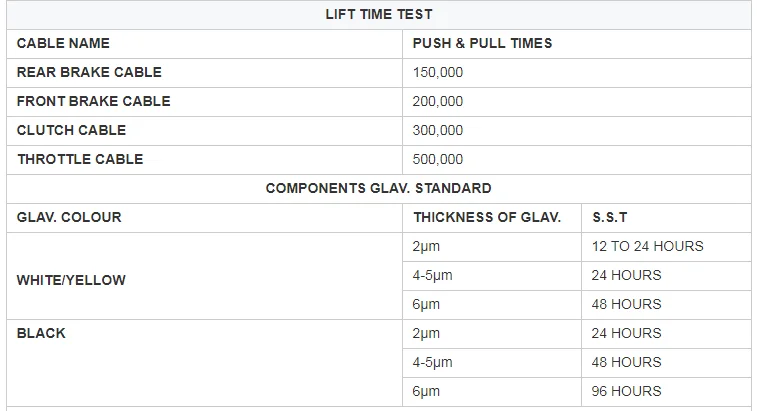Click the 300,000 value cell
Image resolution: width=757 pixels, height=411 pixels.
pyautogui.click(x=438, y=131)
